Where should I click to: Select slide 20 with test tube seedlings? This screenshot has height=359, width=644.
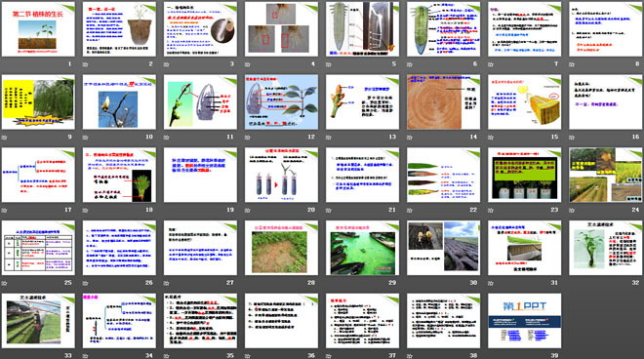pos(281,175)
